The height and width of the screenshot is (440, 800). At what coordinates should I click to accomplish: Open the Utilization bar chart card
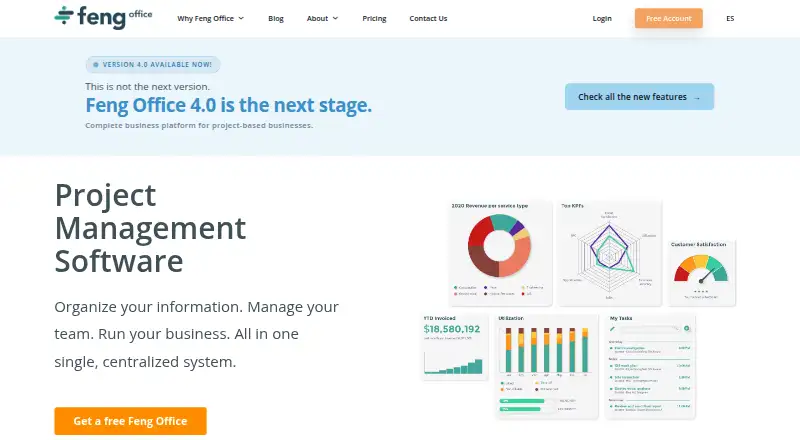[546, 366]
